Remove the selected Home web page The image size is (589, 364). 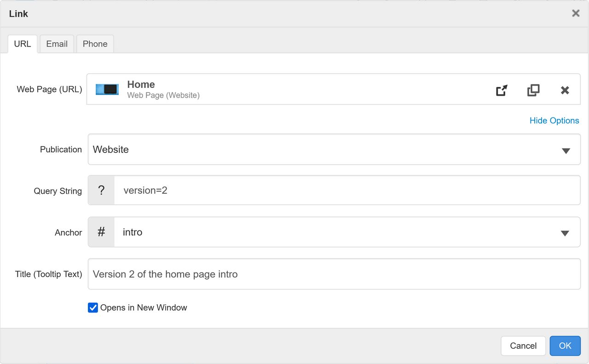click(x=565, y=90)
